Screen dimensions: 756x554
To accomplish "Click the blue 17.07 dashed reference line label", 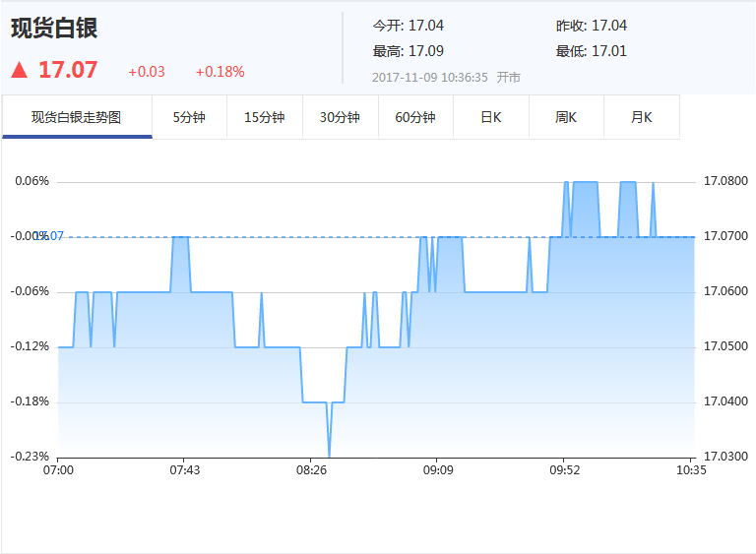I will (x=52, y=236).
